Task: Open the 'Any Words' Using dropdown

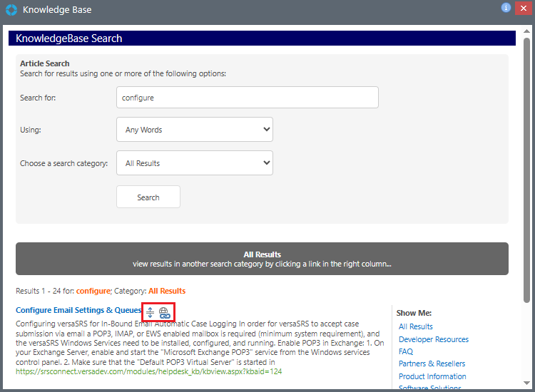Action: (x=194, y=130)
